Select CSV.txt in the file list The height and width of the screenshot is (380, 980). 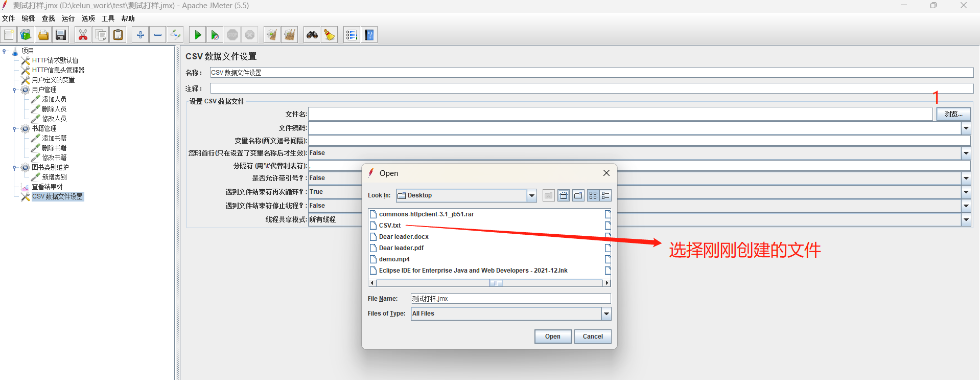tap(389, 226)
